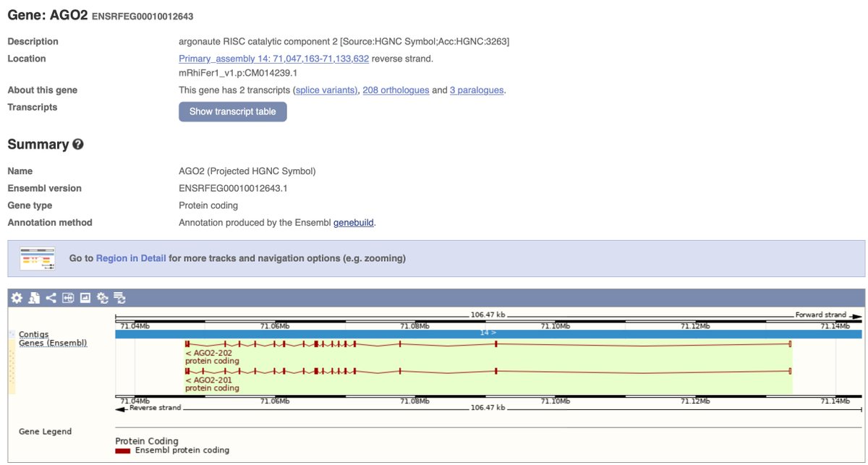The width and height of the screenshot is (868, 465).
Task: Click the Region in Detail thumbnail icon
Action: (38, 258)
